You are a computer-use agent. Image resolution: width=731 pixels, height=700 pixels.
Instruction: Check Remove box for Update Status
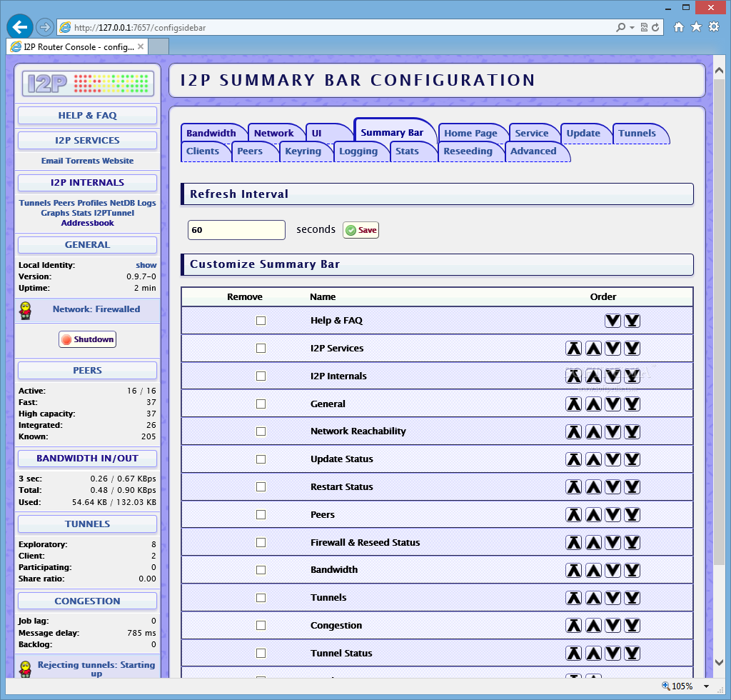[x=261, y=459]
